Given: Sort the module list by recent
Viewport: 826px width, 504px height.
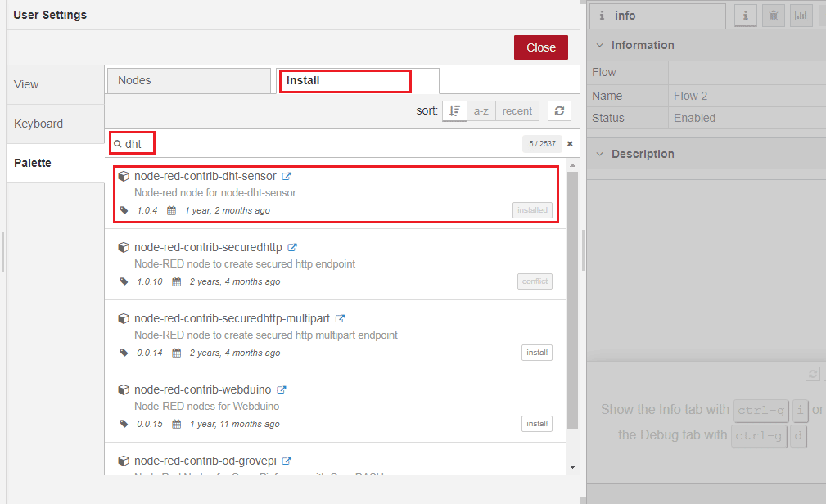Looking at the screenshot, I should click(x=517, y=110).
